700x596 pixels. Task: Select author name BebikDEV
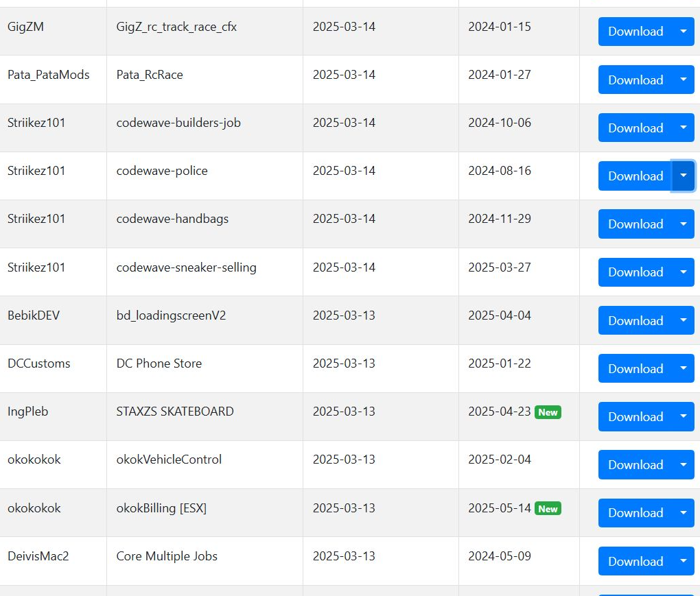pos(34,315)
